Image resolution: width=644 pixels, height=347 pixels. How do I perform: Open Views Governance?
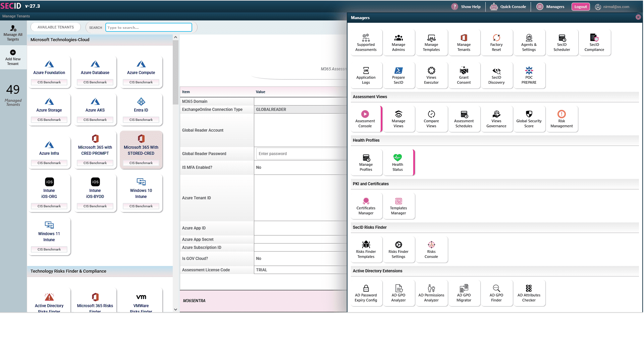(x=496, y=119)
